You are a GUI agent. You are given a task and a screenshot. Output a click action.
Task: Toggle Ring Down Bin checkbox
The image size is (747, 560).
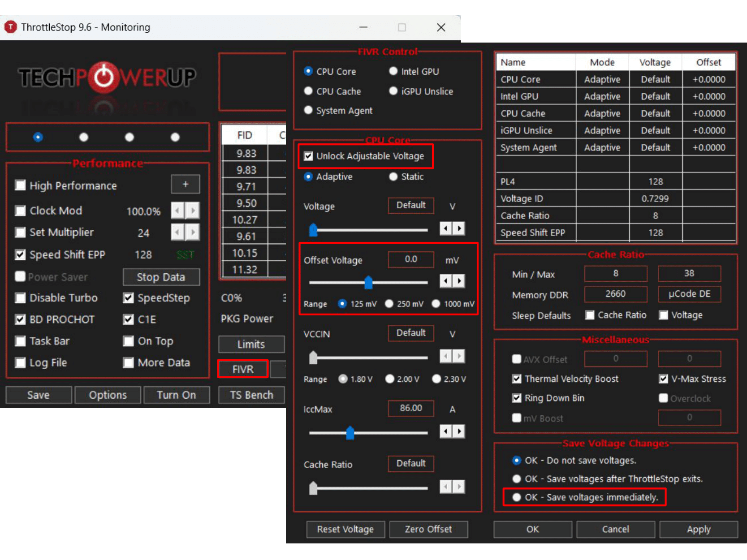tap(517, 398)
